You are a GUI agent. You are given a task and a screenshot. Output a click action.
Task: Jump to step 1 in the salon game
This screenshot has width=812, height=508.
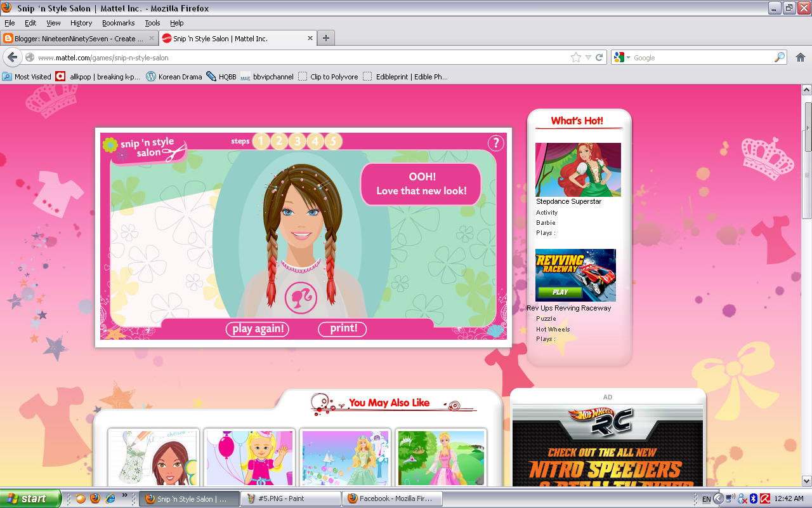coord(261,141)
